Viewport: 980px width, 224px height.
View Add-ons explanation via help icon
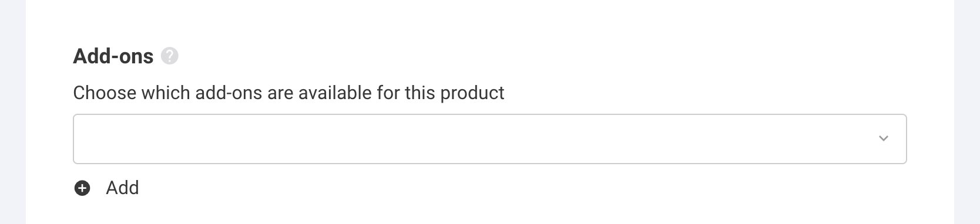169,56
